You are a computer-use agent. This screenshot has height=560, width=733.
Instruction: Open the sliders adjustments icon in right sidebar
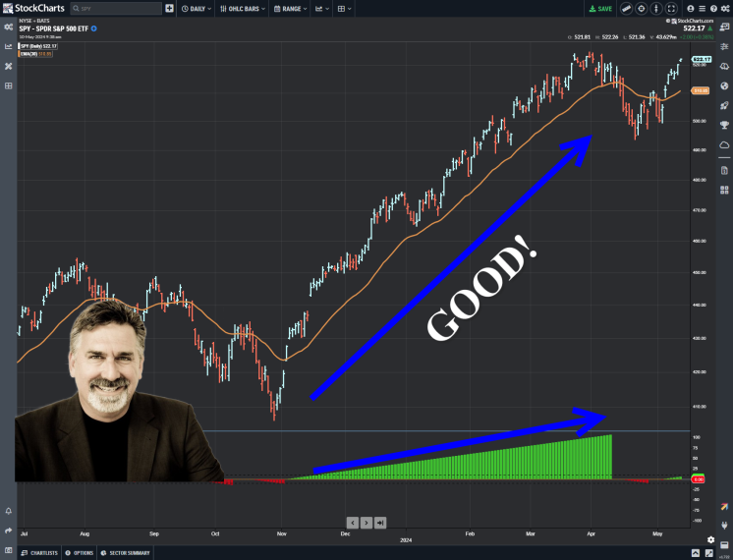tap(724, 46)
